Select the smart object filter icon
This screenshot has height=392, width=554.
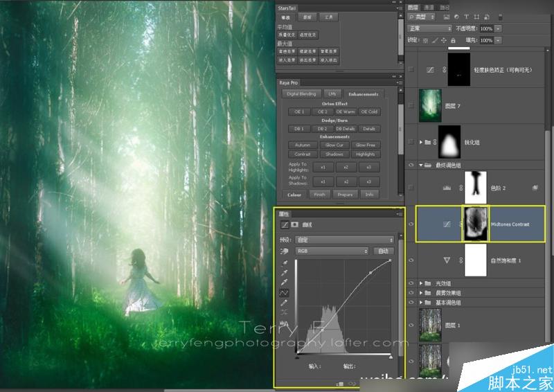(x=487, y=17)
